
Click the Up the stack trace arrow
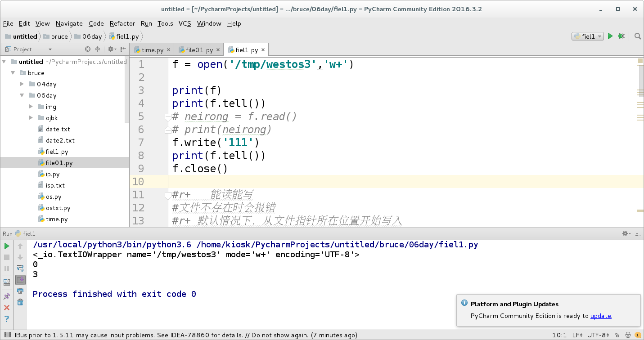tap(20, 246)
